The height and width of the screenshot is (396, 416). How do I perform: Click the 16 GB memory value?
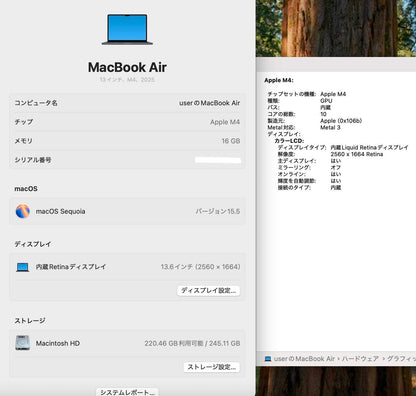click(x=231, y=141)
